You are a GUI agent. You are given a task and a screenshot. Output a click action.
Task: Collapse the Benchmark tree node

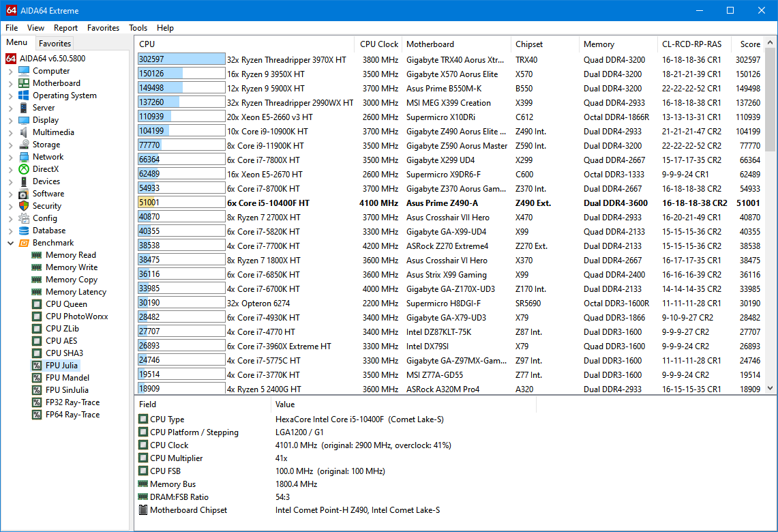coord(10,243)
